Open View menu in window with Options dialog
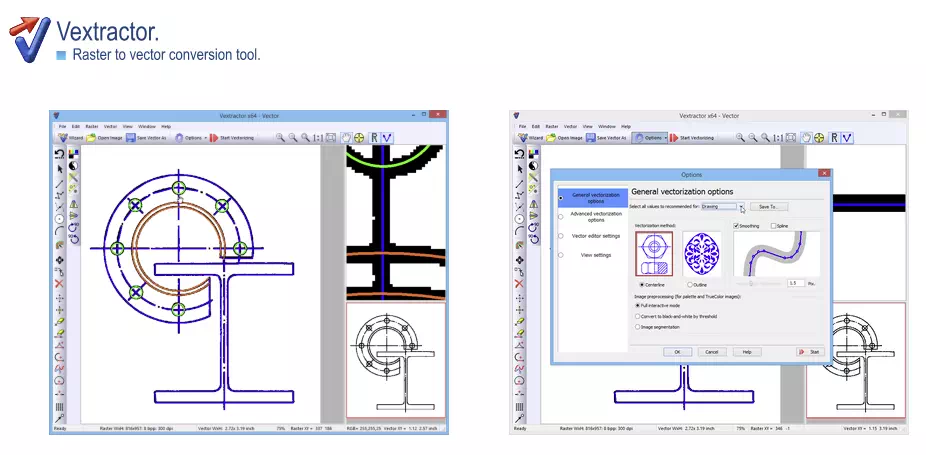This screenshot has width=926, height=455. click(x=588, y=126)
